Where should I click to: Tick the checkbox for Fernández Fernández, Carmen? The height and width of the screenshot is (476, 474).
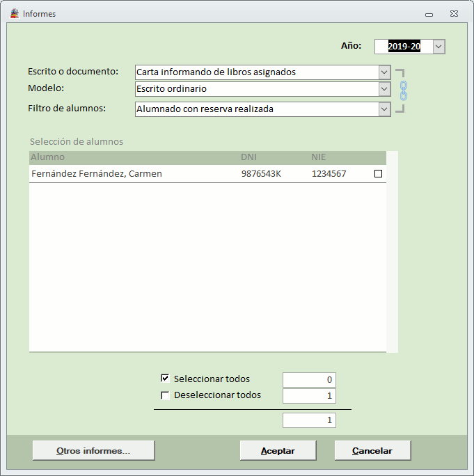[378, 174]
